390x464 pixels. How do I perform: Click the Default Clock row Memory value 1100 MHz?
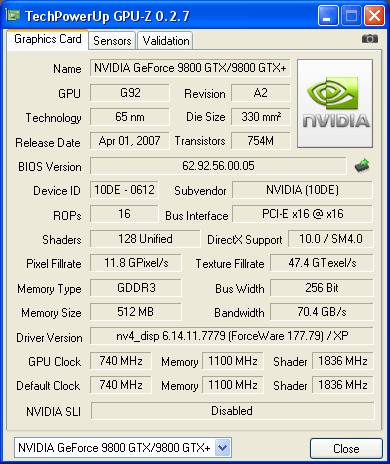pos(233,385)
